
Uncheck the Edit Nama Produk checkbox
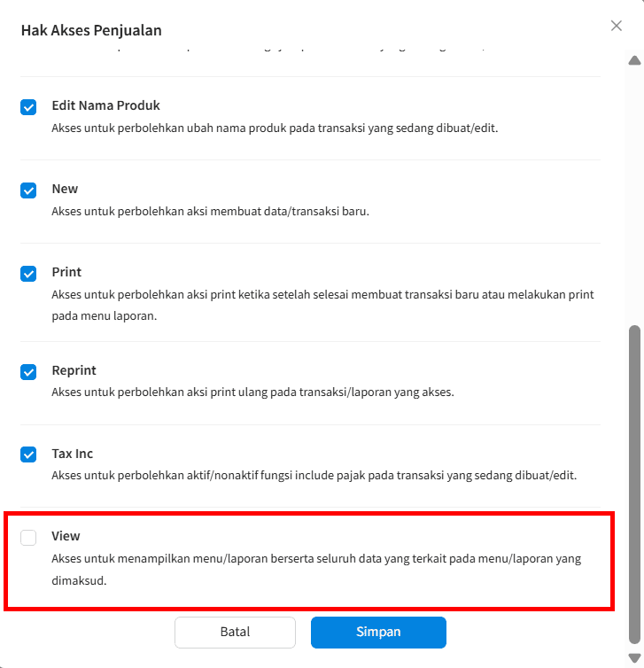[x=28, y=107]
